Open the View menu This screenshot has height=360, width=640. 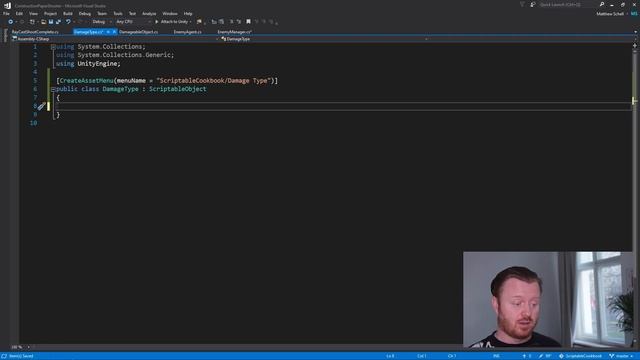coord(33,13)
